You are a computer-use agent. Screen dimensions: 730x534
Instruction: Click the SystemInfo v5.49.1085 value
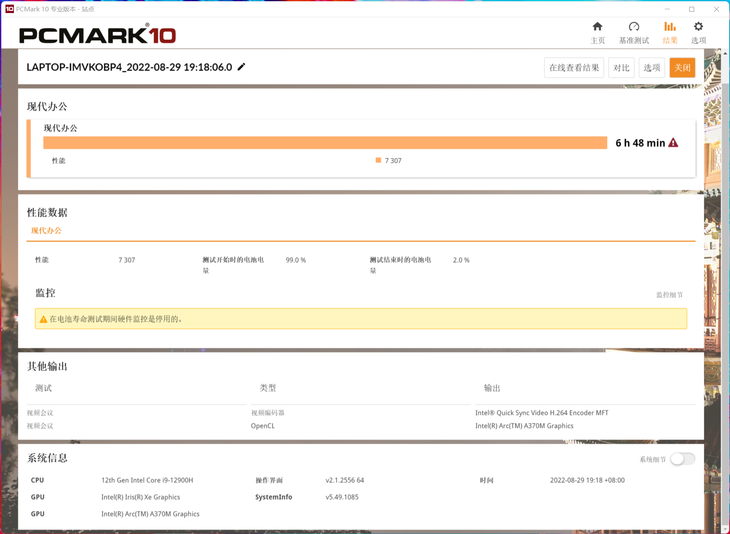[x=342, y=497]
